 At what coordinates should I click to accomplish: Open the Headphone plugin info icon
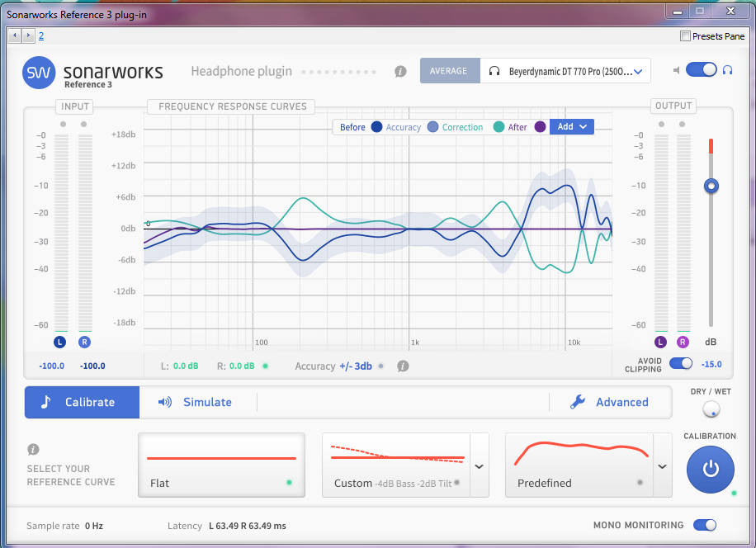coord(400,71)
